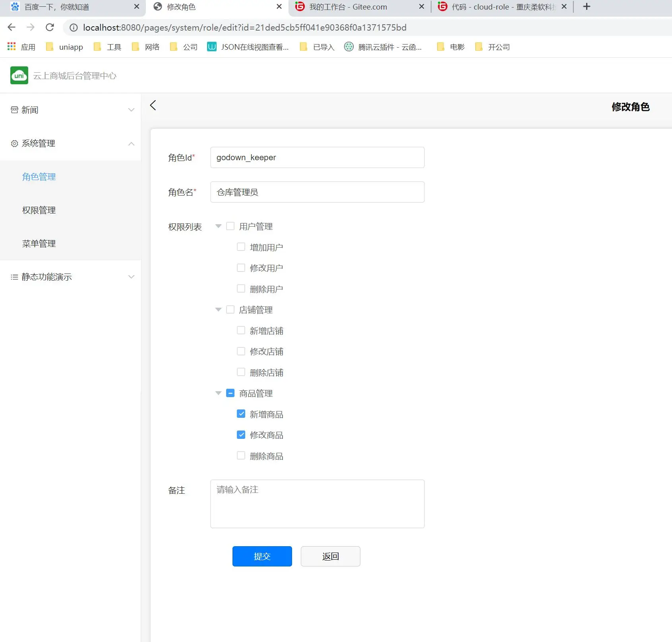The image size is (672, 642).
Task: Click into the 备注 textarea
Action: coord(317,504)
